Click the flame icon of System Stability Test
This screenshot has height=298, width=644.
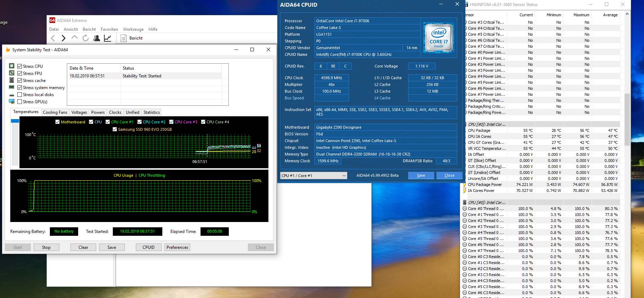(8, 50)
